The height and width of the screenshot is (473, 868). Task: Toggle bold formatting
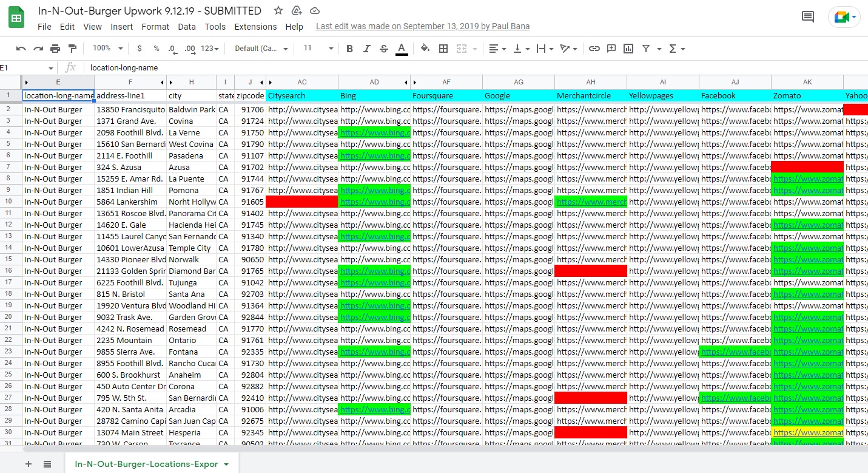tap(349, 49)
